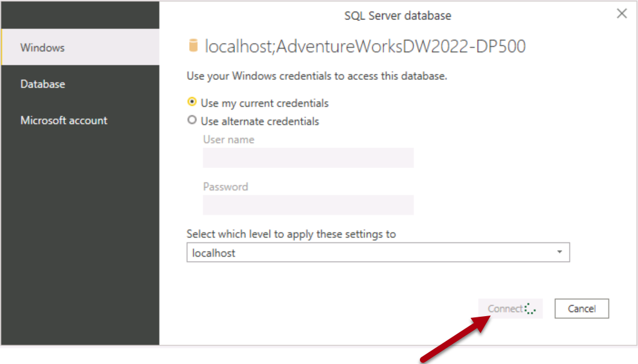Screen dimensions: 638x364
Task: Click the Password input field
Action: coord(308,205)
